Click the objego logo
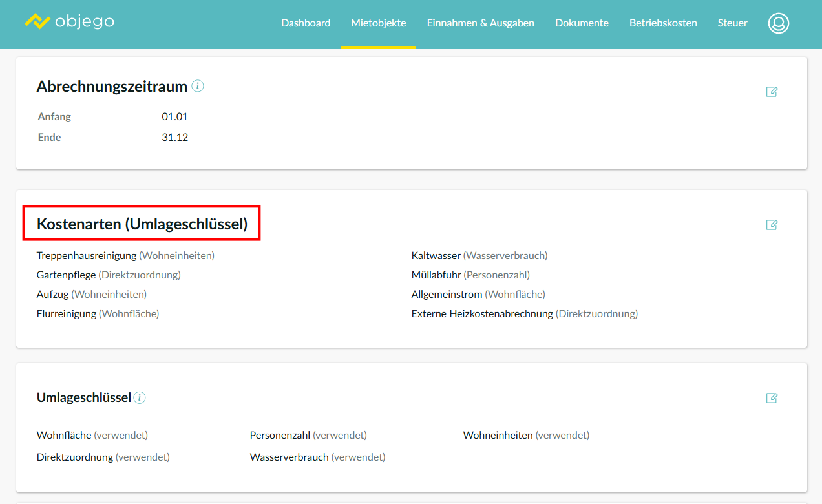The image size is (822, 504). [69, 22]
